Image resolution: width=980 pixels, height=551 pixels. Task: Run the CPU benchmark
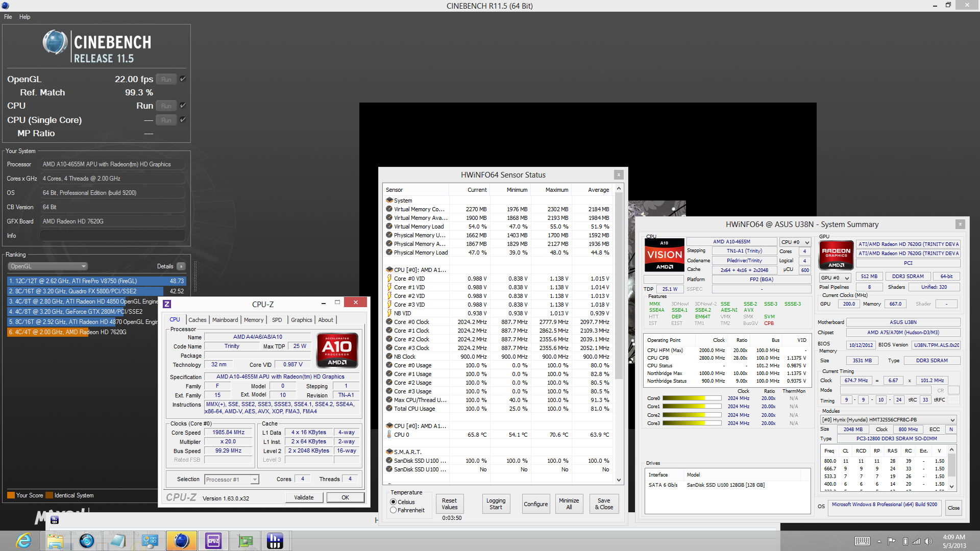(x=166, y=106)
